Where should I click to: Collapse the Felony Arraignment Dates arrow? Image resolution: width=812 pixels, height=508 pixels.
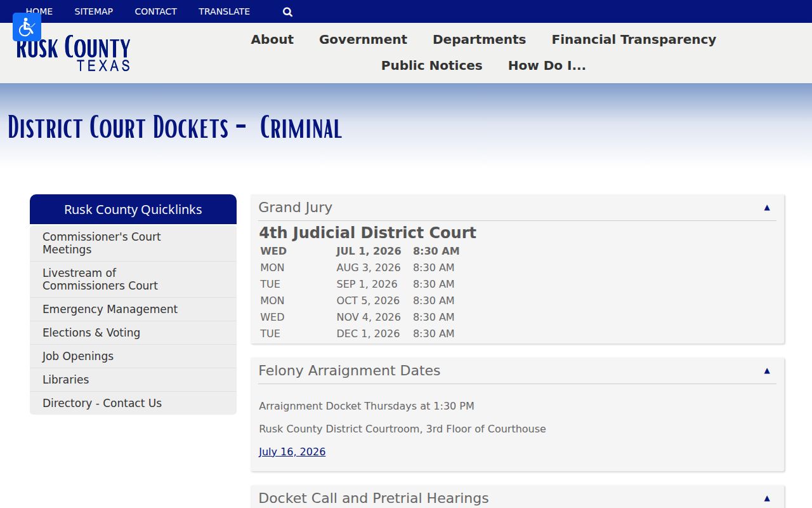pyautogui.click(x=766, y=371)
